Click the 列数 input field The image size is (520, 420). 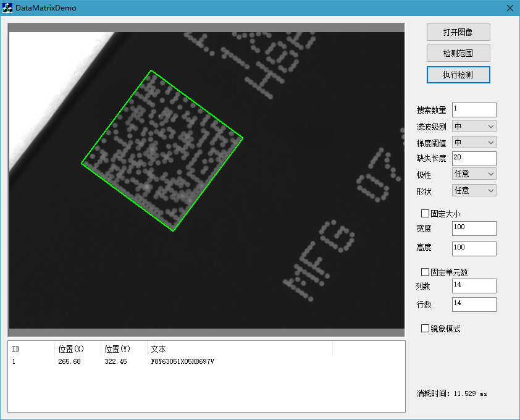(474, 285)
